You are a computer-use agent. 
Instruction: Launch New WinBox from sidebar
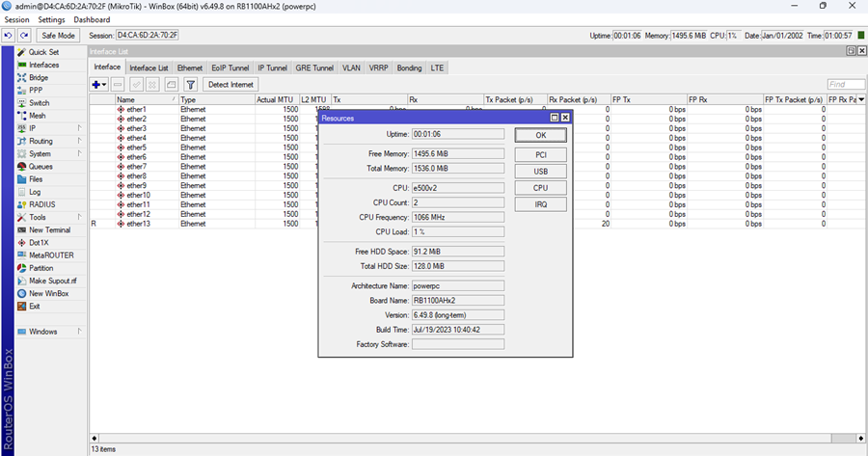pos(49,294)
